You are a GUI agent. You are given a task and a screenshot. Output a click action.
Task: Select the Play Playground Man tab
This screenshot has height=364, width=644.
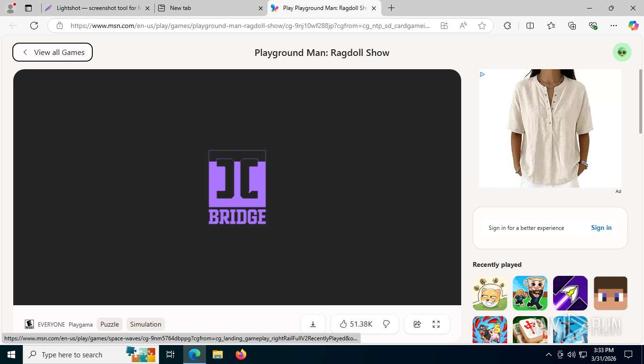[324, 8]
